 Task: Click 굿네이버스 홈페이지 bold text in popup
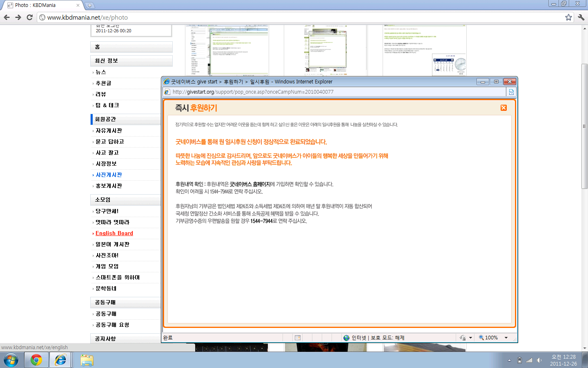(x=250, y=184)
